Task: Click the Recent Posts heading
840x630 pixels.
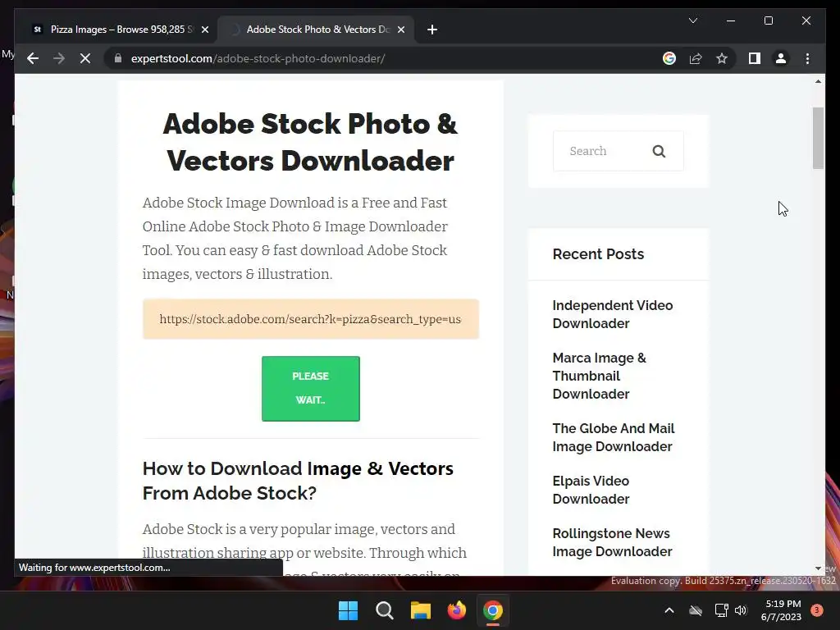Action: click(x=598, y=254)
